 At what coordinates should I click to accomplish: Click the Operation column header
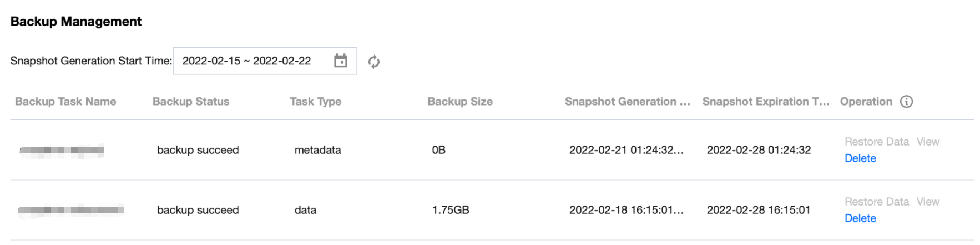pos(866,102)
